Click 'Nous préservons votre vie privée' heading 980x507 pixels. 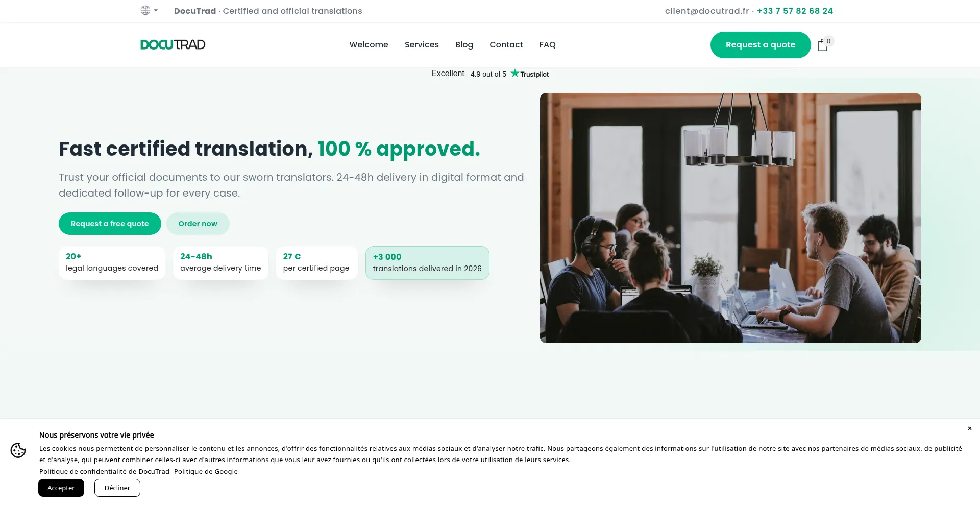(x=96, y=435)
